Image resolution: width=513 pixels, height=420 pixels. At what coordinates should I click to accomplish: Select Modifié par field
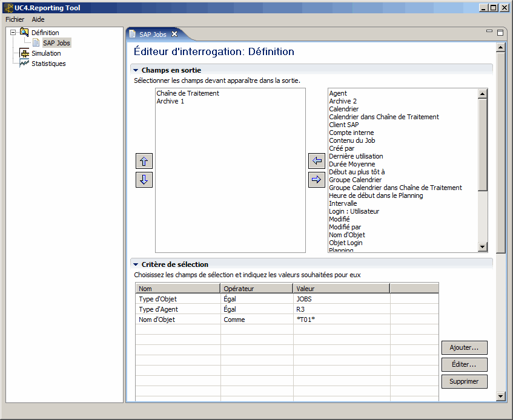pos(345,226)
